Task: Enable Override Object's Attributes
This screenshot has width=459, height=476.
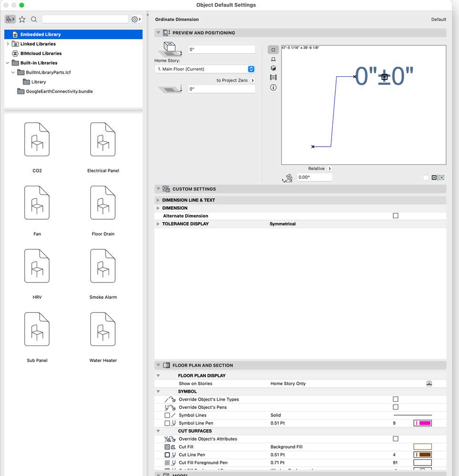Action: pos(395,438)
